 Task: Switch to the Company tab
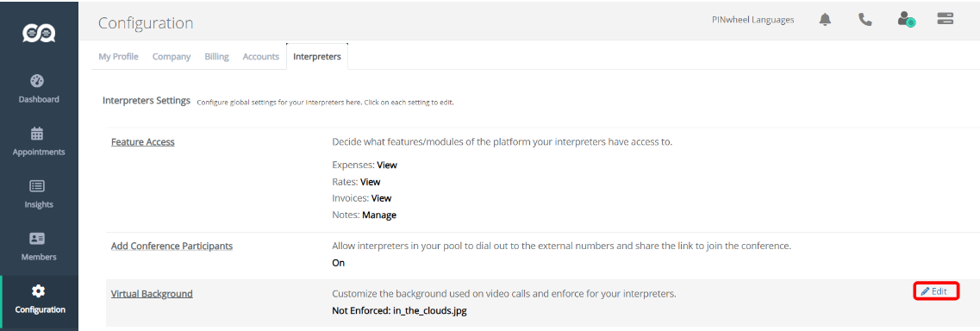pyautogui.click(x=172, y=56)
